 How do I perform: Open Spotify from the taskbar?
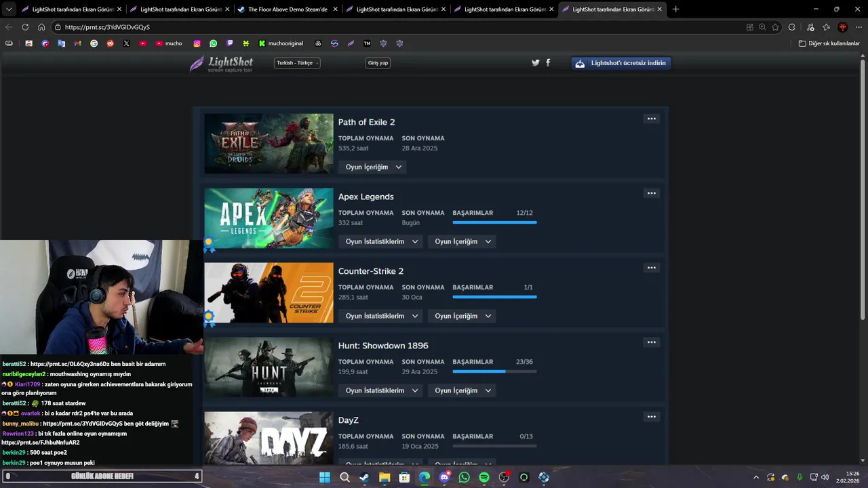[x=484, y=477]
